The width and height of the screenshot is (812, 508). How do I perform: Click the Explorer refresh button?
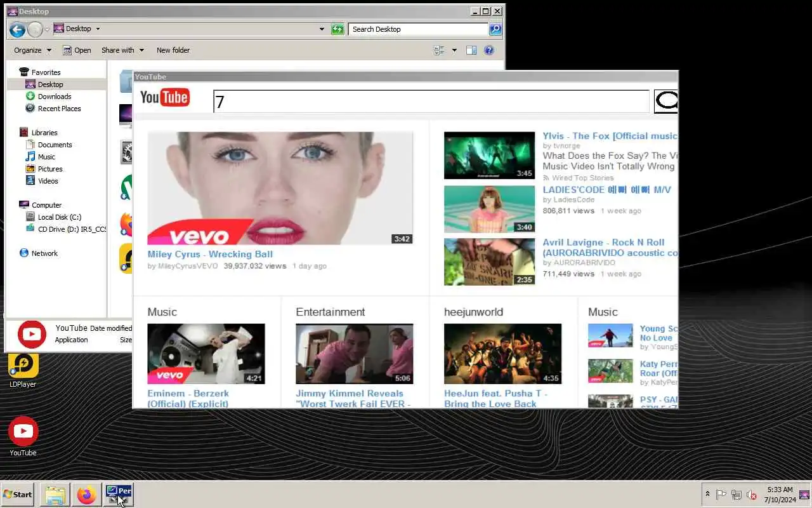[x=337, y=29]
